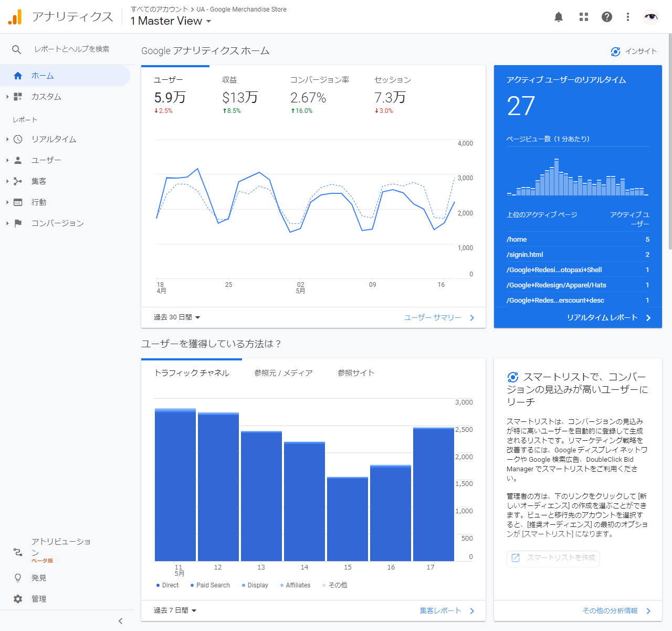Click the user account avatar
Viewport: 672px width, 631px height.
651,17
